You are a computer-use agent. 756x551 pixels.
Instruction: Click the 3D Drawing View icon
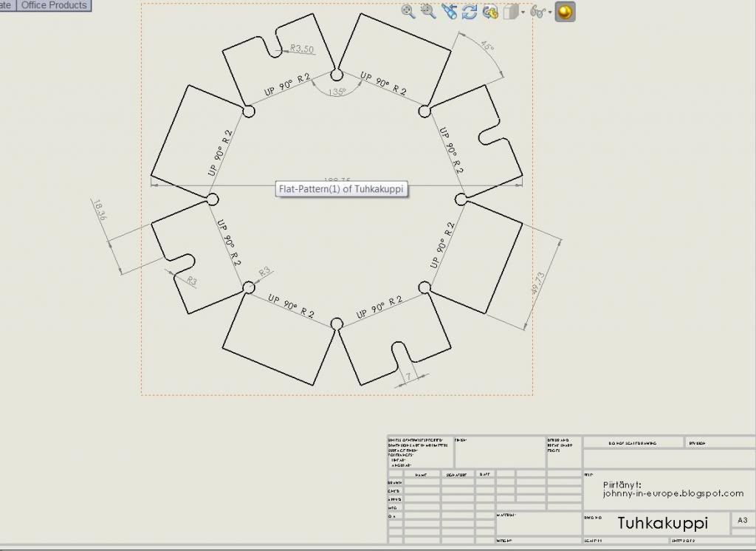pos(490,12)
